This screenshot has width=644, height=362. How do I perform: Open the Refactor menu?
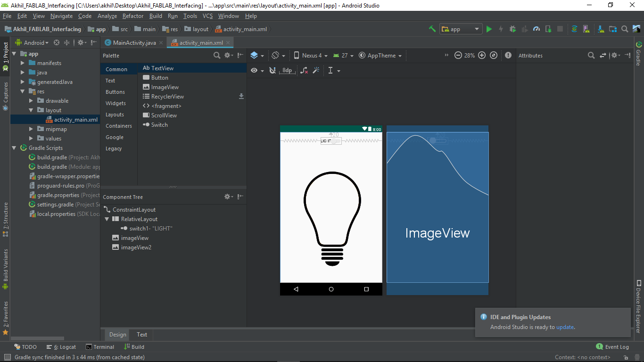tap(133, 16)
